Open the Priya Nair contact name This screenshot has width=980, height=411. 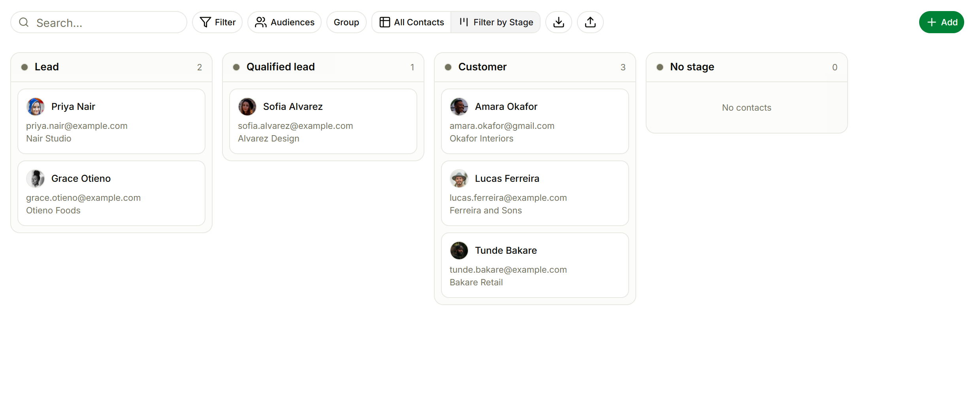[73, 107]
